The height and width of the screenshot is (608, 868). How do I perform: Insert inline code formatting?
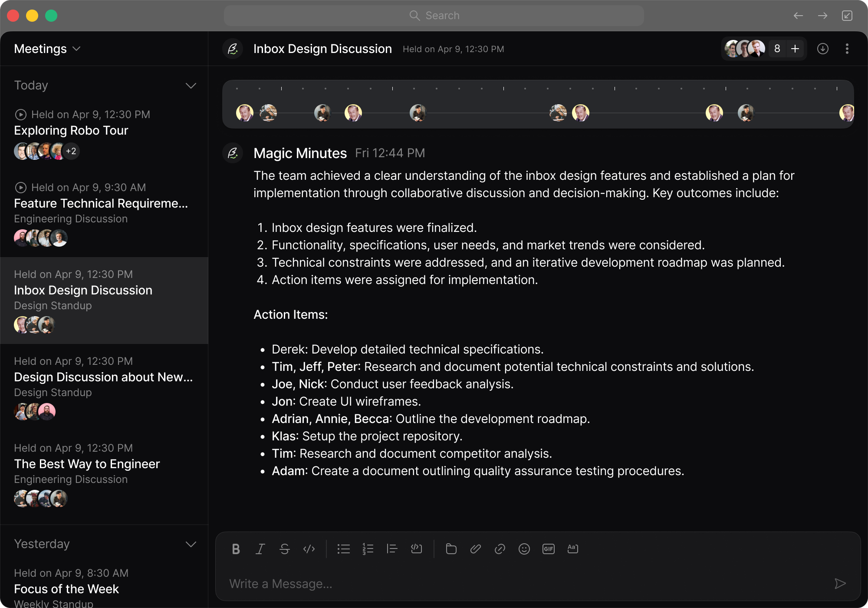(x=309, y=549)
